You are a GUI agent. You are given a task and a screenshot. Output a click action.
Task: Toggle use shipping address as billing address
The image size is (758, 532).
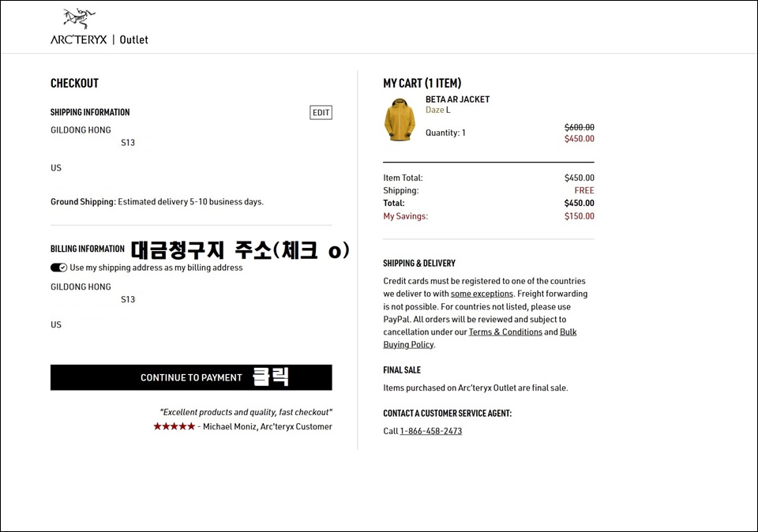click(58, 268)
